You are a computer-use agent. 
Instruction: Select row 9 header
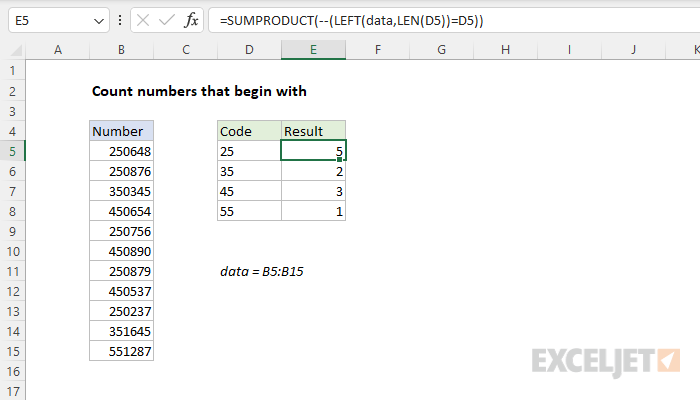[x=12, y=231]
